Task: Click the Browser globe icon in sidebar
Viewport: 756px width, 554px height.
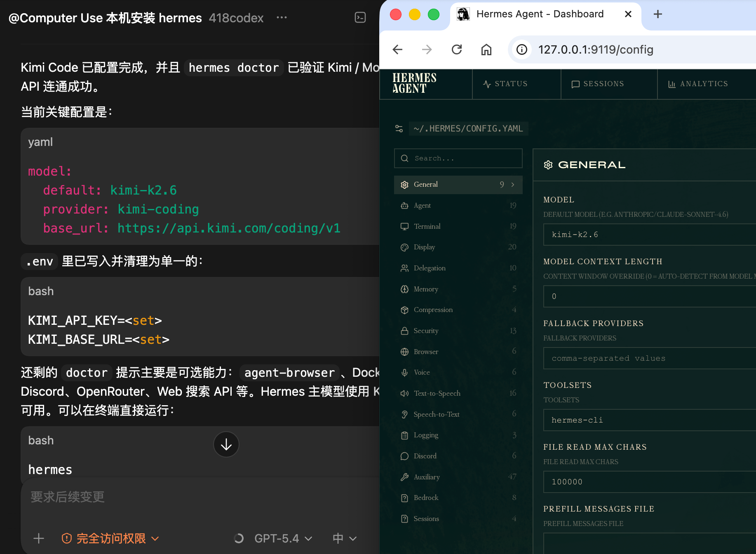Action: tap(404, 352)
